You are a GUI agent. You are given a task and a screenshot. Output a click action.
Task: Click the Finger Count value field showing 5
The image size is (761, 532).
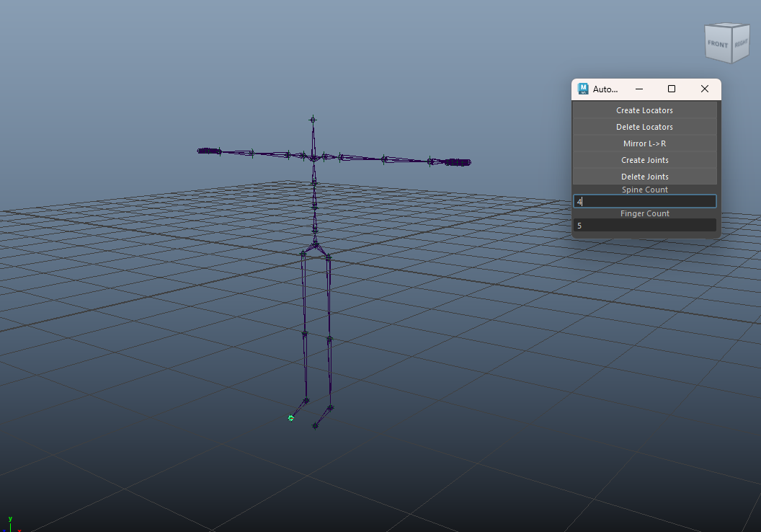point(644,225)
